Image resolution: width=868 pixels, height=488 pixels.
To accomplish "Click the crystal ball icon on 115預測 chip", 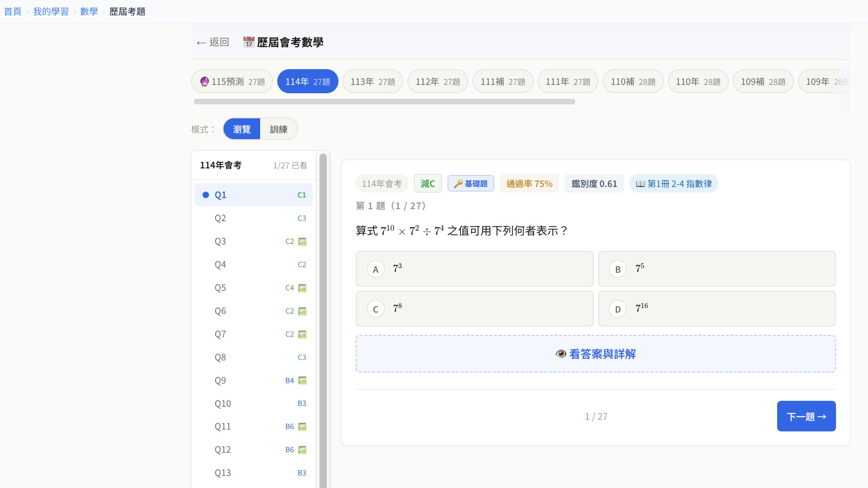I will tap(204, 81).
